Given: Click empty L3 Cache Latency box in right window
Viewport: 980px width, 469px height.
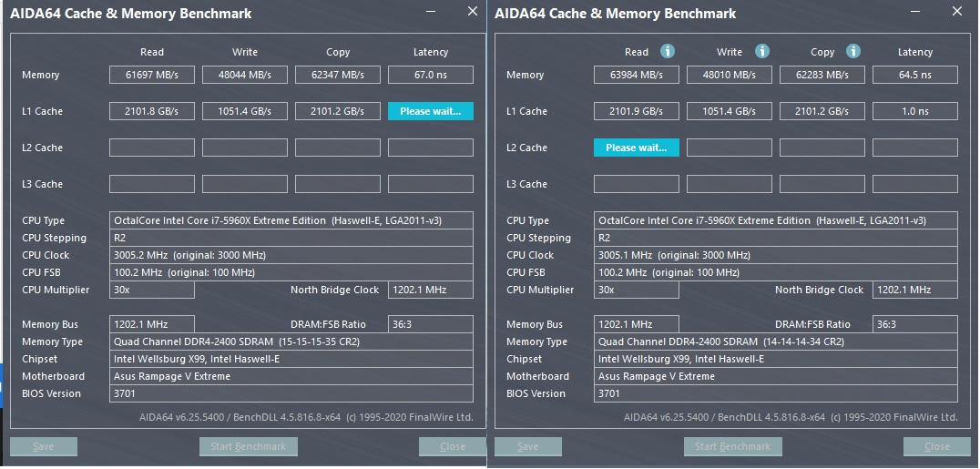Looking at the screenshot, I should tap(915, 184).
